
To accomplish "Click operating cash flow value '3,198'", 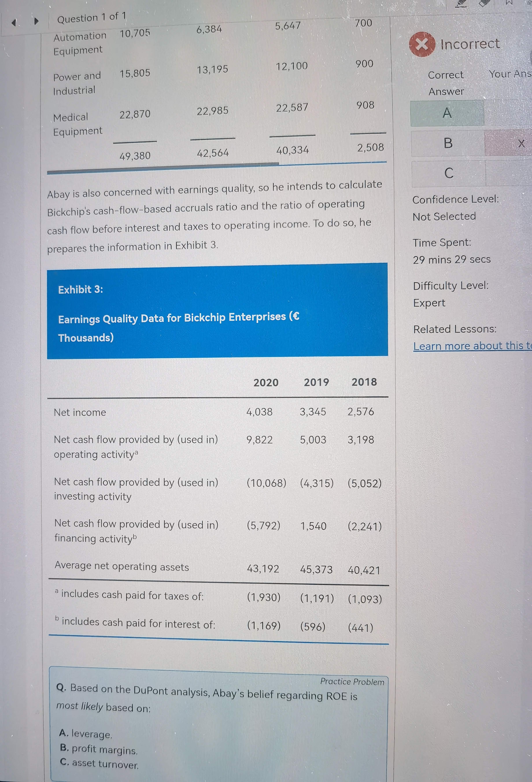I will [x=361, y=439].
